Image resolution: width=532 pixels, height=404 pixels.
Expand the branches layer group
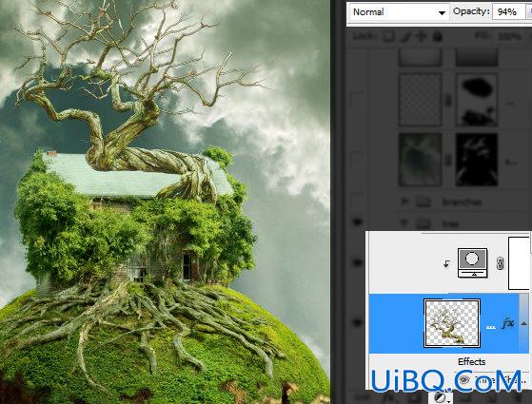click(404, 202)
